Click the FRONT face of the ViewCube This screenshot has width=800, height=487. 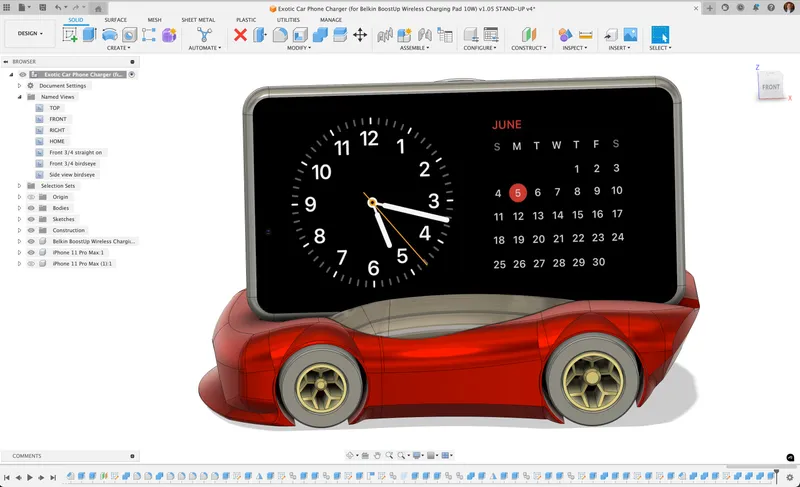(771, 87)
